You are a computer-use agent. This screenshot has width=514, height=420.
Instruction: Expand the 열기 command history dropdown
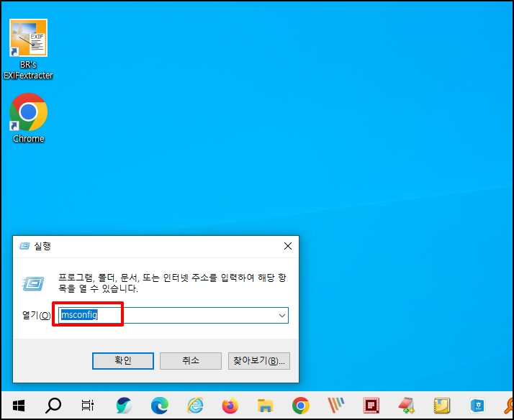[x=282, y=316]
